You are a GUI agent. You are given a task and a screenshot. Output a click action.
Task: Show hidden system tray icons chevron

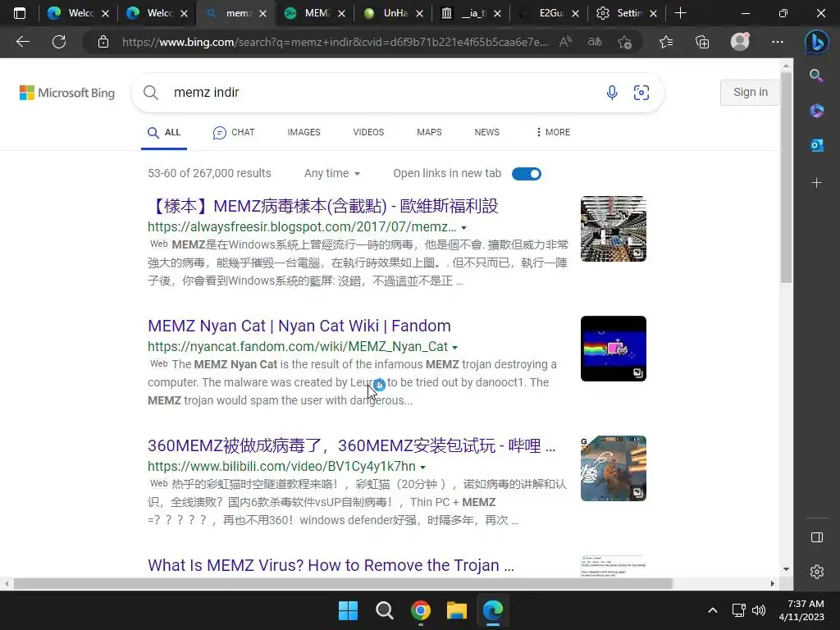click(x=713, y=610)
